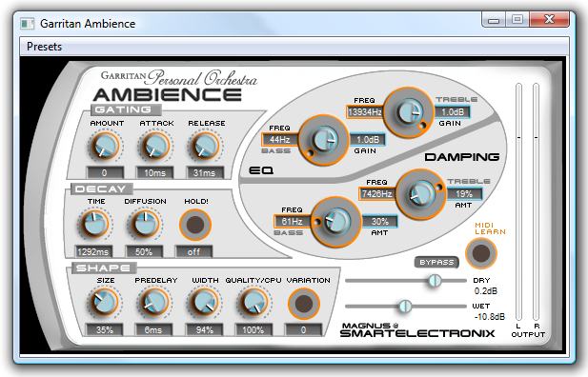Image resolution: width=588 pixels, height=377 pixels.
Task: Enable the MIDI Learn button
Action: [x=481, y=253]
